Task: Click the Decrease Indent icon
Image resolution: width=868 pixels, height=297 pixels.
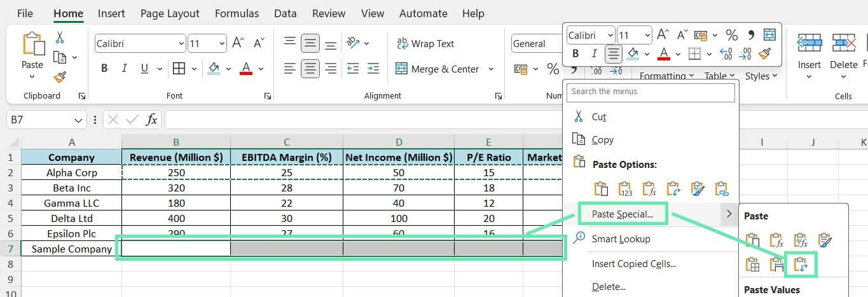Action: coord(353,69)
